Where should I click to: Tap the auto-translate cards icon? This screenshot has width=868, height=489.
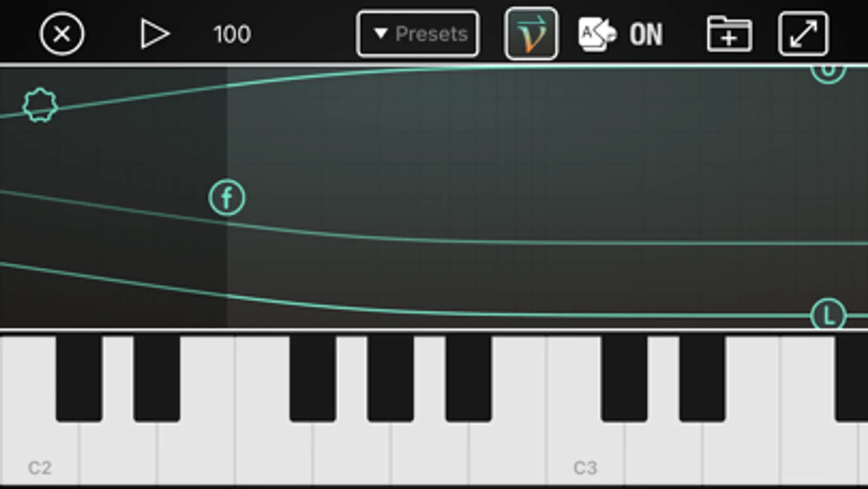[597, 34]
